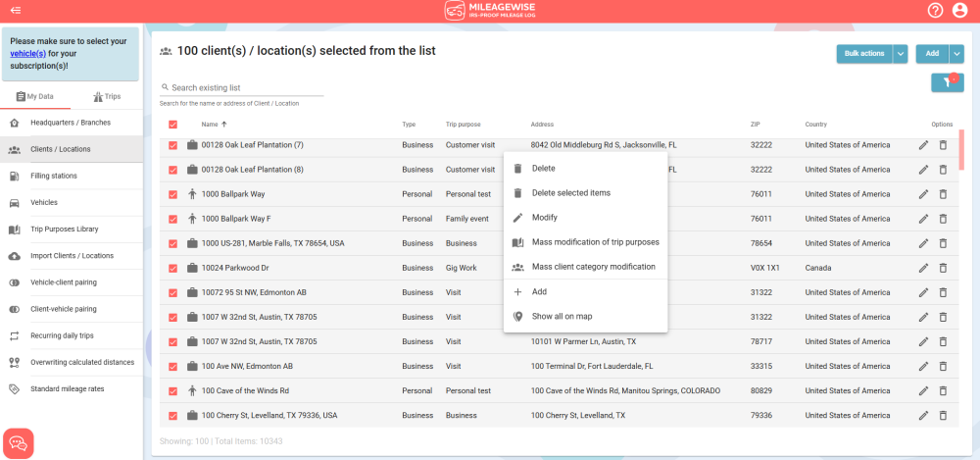Screen dimensions: 980x460
Task: Uncheck 1000 Ballpark Way checkbox
Action: [x=173, y=194]
